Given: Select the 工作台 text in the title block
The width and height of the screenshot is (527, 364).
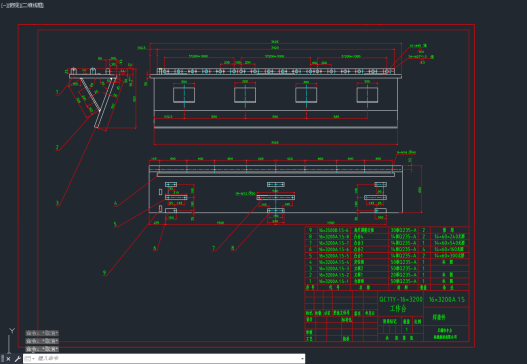Looking at the screenshot, I should pos(398,308).
